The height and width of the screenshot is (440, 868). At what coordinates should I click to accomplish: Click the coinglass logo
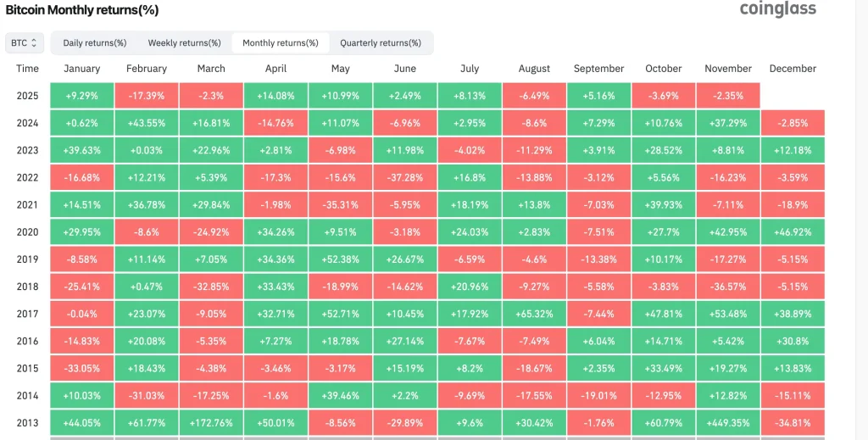[777, 9]
